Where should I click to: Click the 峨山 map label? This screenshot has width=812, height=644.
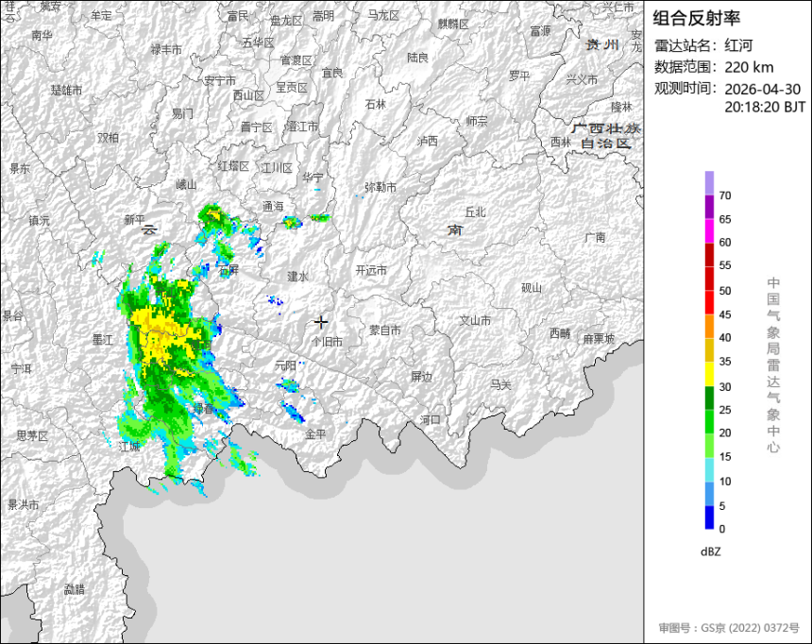click(x=186, y=184)
